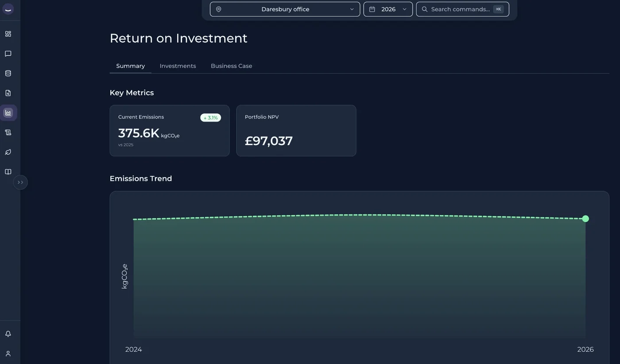The width and height of the screenshot is (620, 364).
Task: Click the Search commands field
Action: (x=462, y=9)
